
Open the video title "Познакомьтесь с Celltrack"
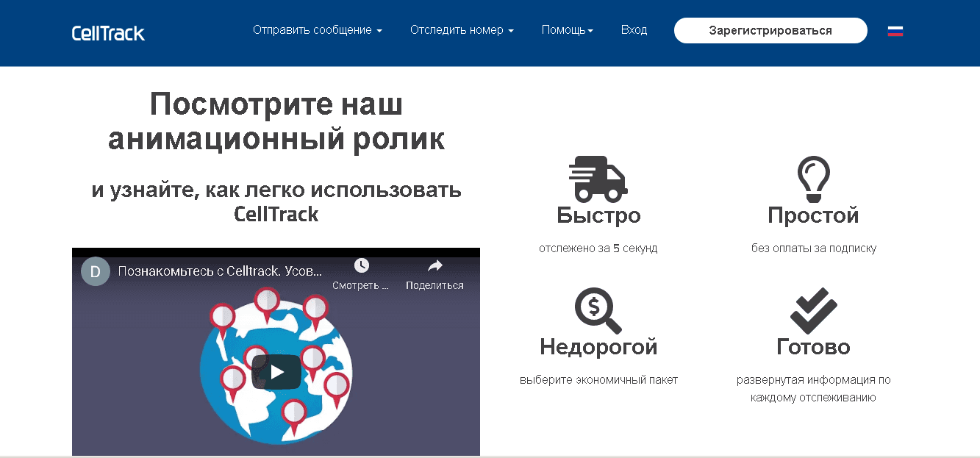220,271
